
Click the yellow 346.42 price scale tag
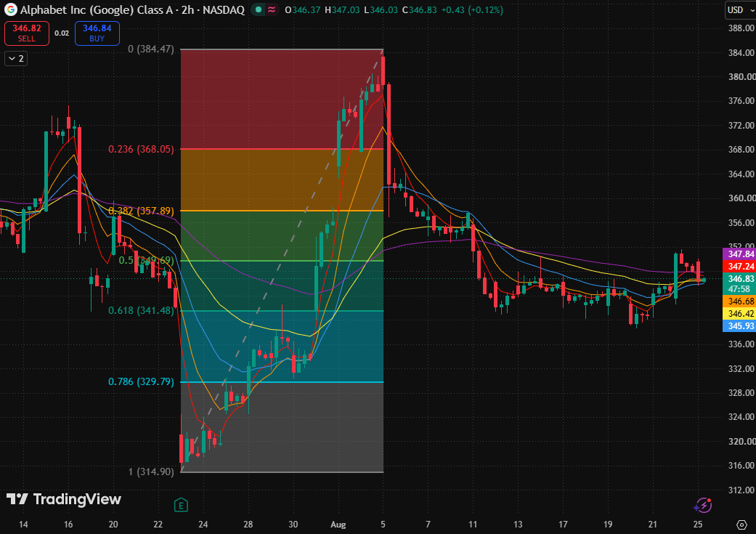(x=739, y=314)
